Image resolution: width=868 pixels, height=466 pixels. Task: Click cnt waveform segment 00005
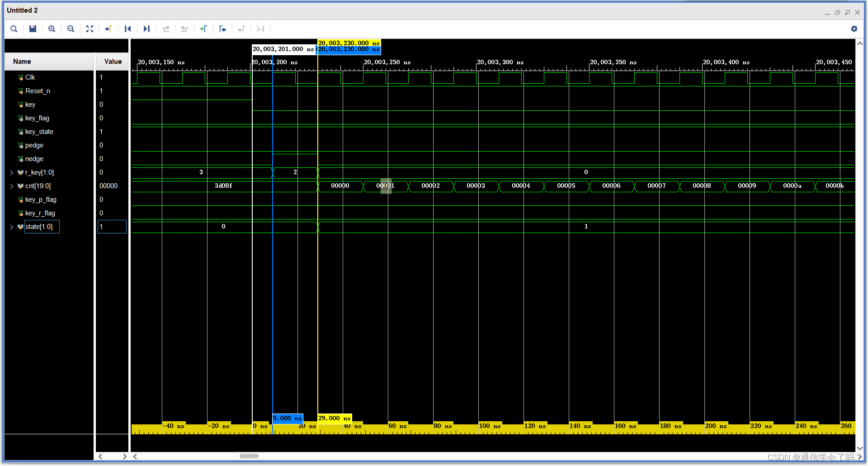click(566, 186)
